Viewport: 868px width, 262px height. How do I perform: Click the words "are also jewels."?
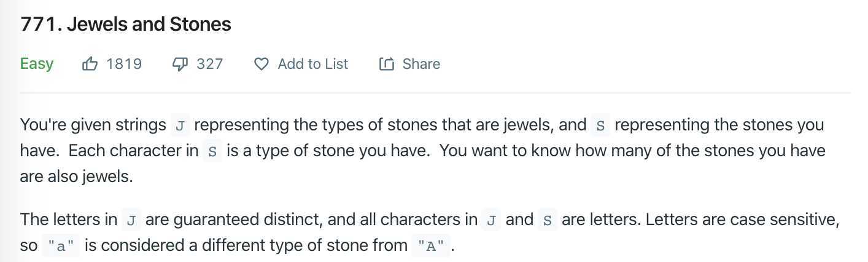[76, 177]
